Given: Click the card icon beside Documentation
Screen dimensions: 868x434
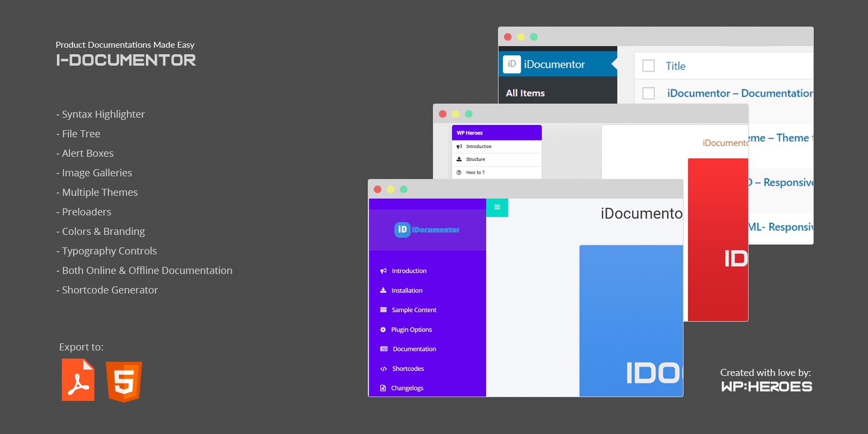Looking at the screenshot, I should pyautogui.click(x=384, y=349).
